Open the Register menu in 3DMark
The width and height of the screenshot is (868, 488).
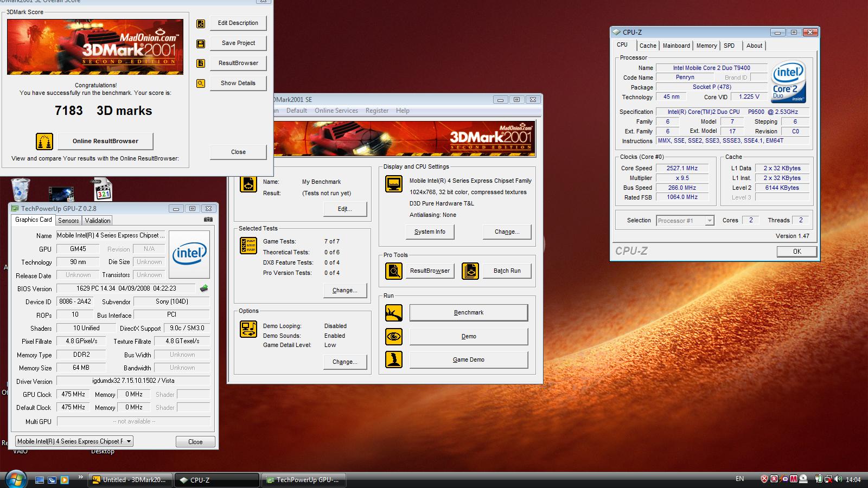click(x=377, y=111)
